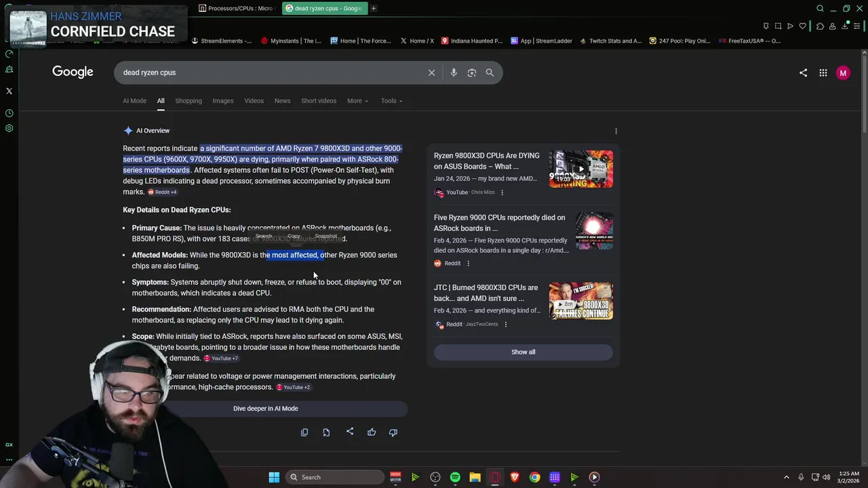Open YouTube +2 source chip
The height and width of the screenshot is (488, 868).
293,388
